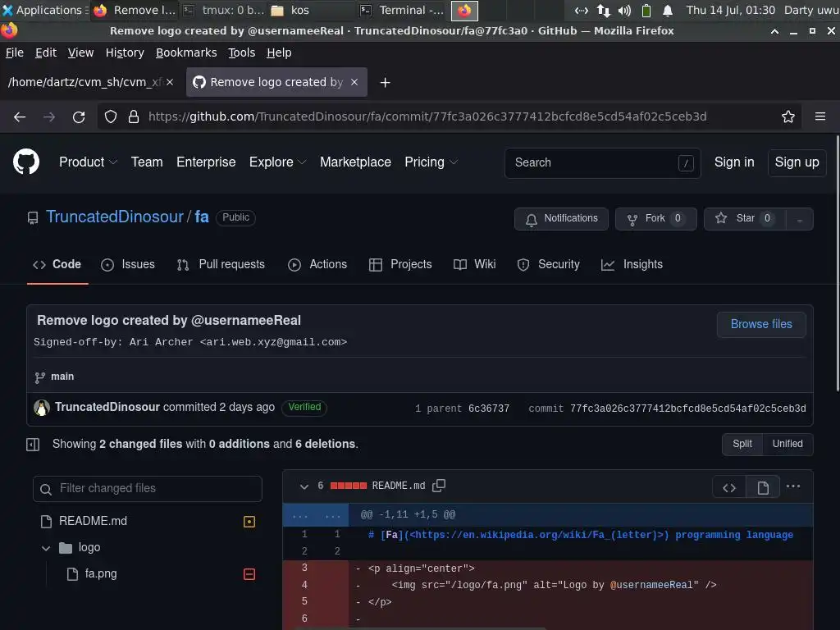
Task: Toggle the file tree sidebar icon
Action: 33,444
